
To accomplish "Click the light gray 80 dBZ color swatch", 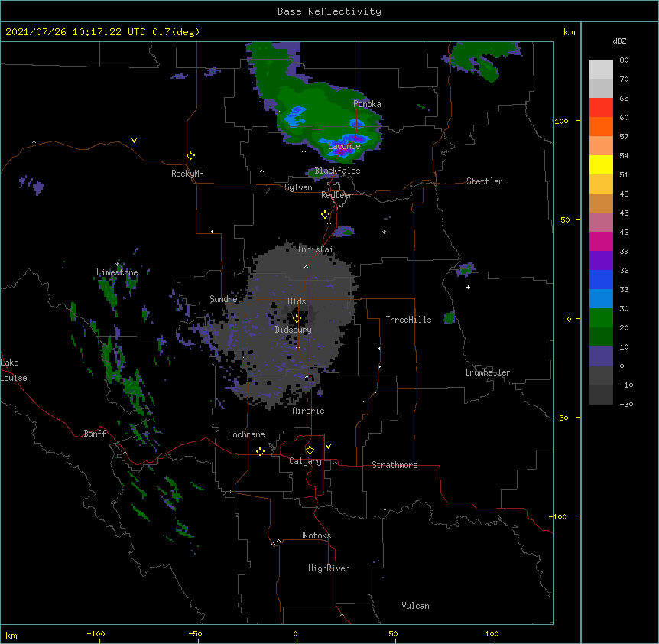I will point(601,70).
